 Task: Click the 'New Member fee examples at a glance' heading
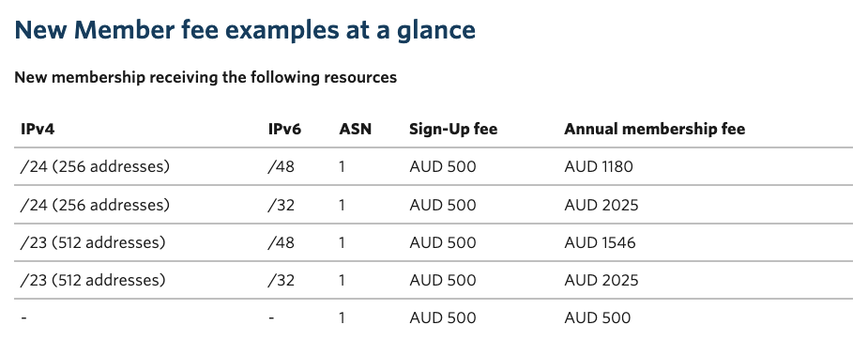coord(245,30)
